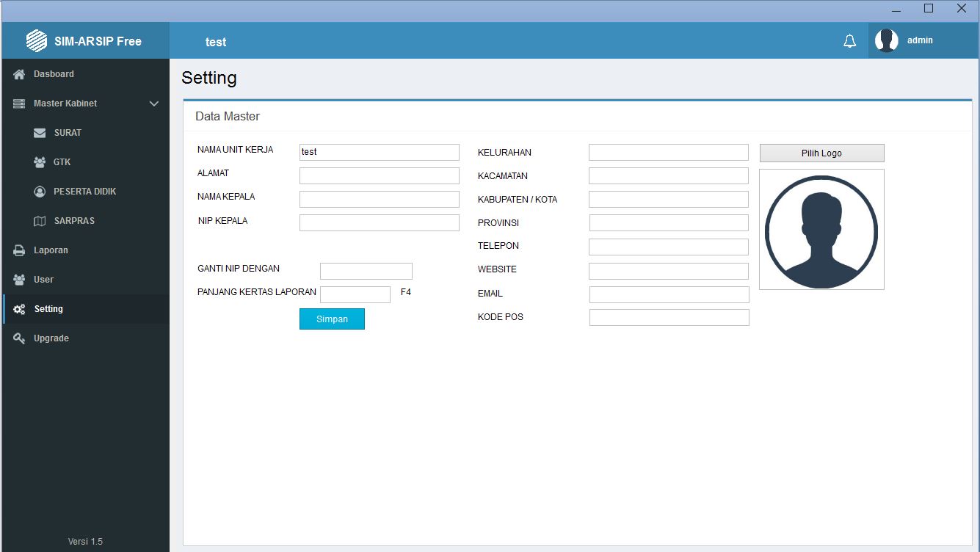This screenshot has height=552, width=980.
Task: Collapse the Master Kabinet chevron
Action: click(x=154, y=103)
